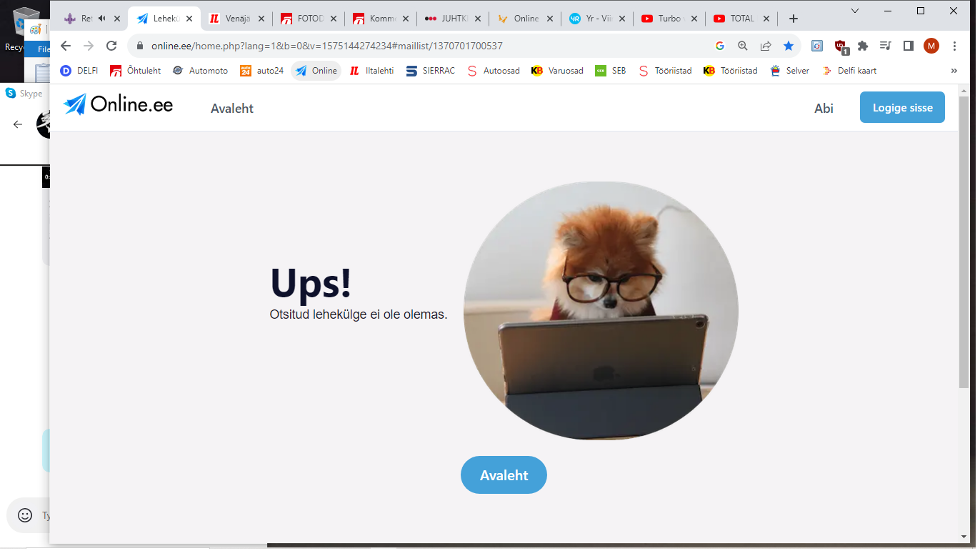Click the page's vertical scrollbar
Screen dimensions: 980x556
964,243
